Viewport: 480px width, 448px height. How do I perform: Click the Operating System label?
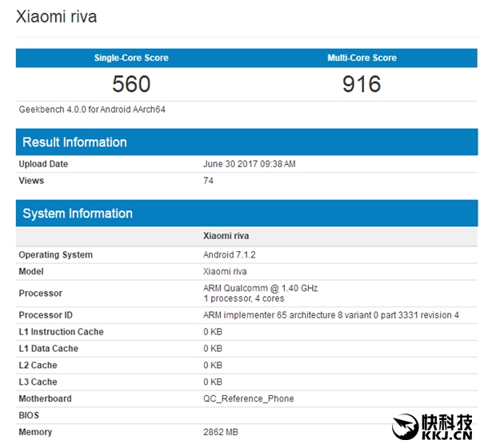pyautogui.click(x=55, y=254)
